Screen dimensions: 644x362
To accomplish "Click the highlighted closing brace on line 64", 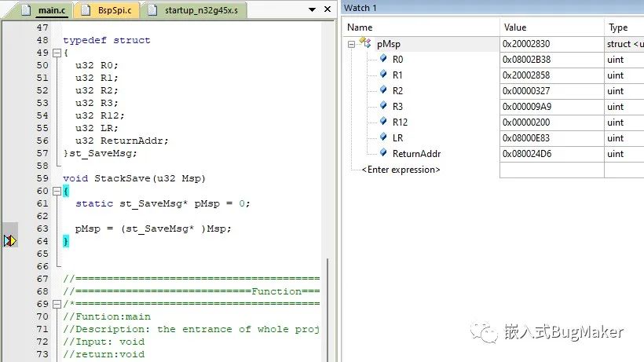I will pos(66,241).
